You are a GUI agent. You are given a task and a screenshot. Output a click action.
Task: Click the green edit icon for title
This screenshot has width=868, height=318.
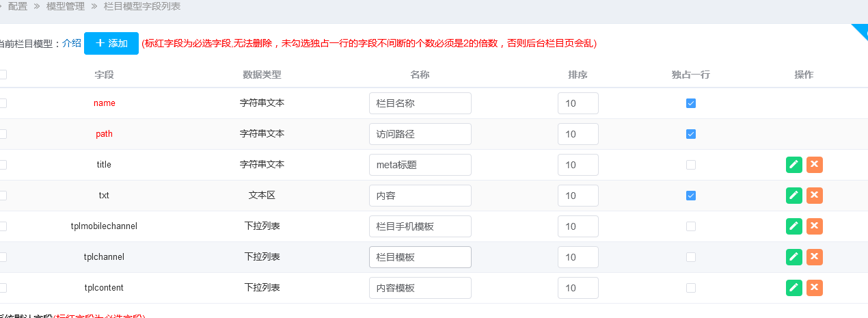794,165
